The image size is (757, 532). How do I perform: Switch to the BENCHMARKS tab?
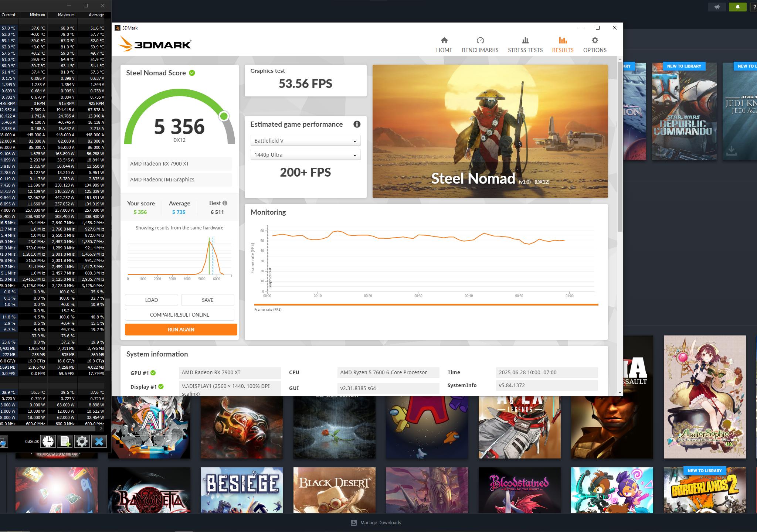coord(480,45)
